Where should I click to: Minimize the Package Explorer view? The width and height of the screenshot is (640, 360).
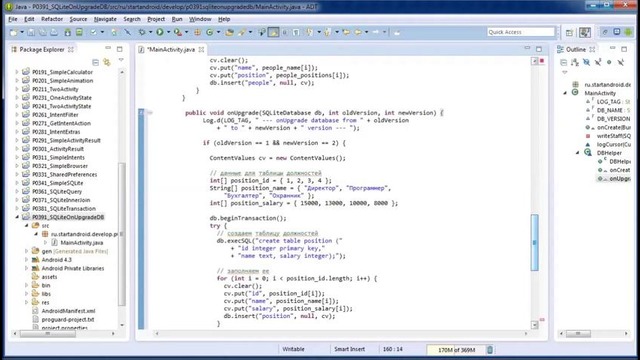[x=108, y=49]
